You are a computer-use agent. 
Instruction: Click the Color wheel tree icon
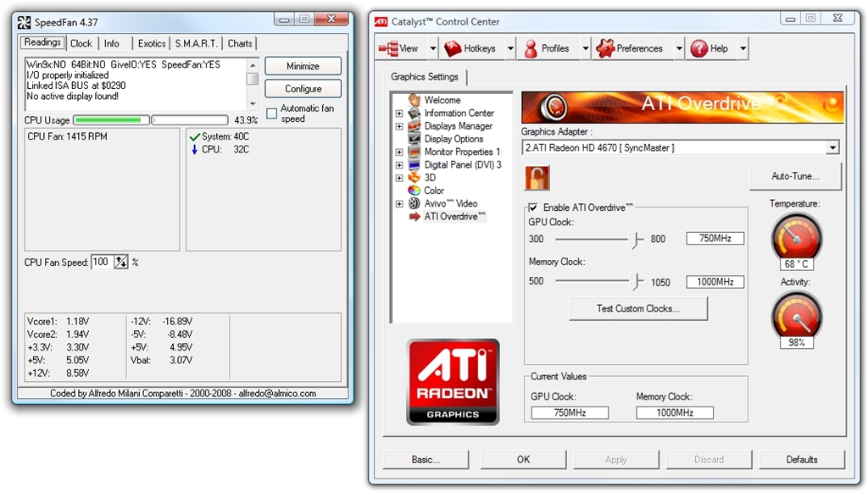(x=414, y=191)
